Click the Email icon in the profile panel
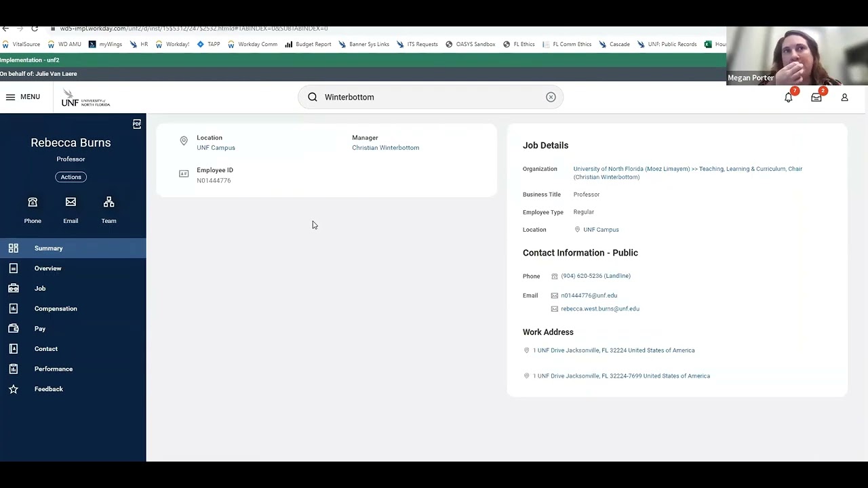The image size is (868, 488). tap(71, 202)
